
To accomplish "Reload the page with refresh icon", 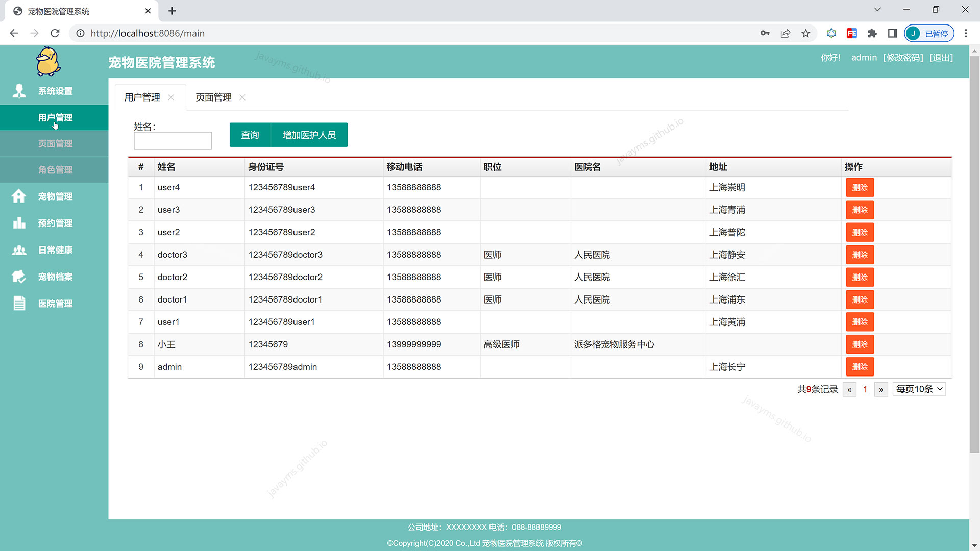I will [x=55, y=33].
